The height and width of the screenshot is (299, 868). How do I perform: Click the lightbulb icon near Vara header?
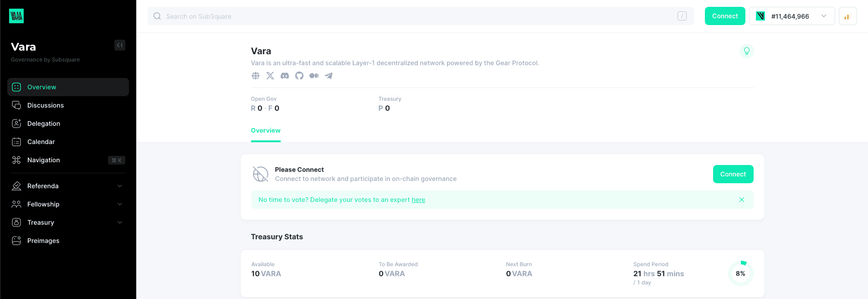746,51
